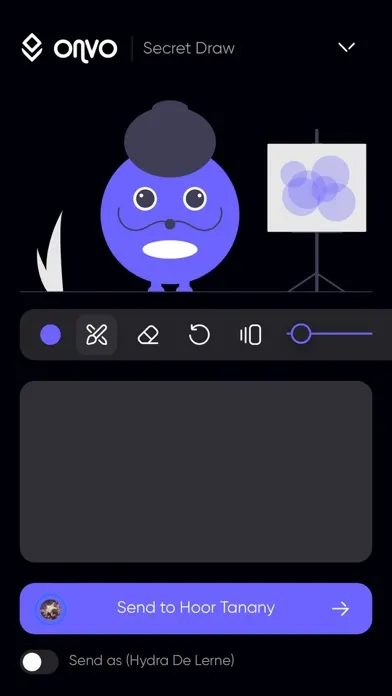Click the purple mustache character illustration
Viewport: 392px width, 696px height.
click(170, 196)
